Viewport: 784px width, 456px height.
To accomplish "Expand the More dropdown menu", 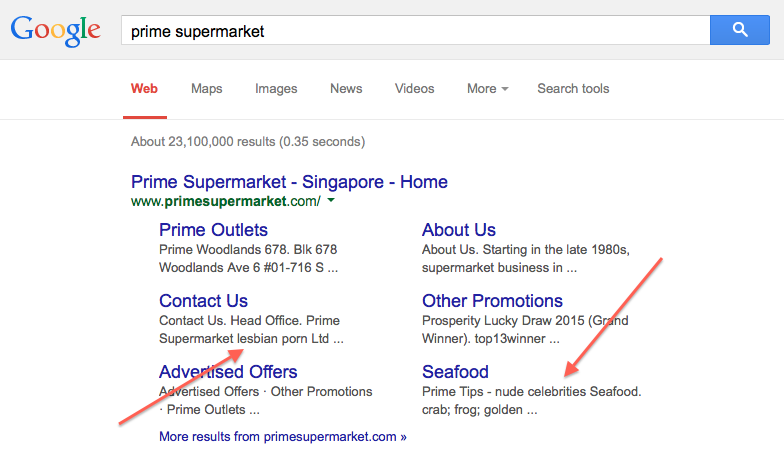I will pyautogui.click(x=487, y=88).
